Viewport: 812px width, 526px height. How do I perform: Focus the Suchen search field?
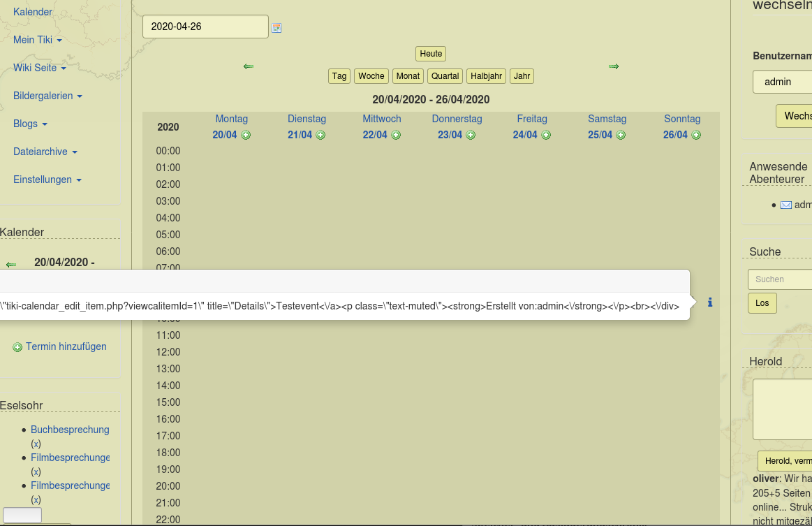pyautogui.click(x=780, y=279)
